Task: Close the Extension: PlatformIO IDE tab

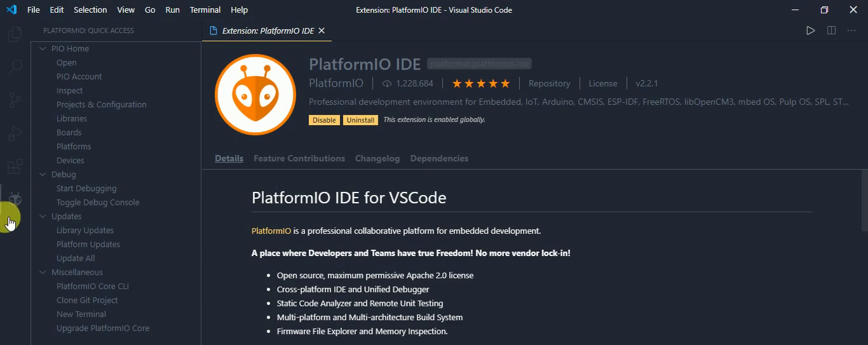Action: click(322, 30)
